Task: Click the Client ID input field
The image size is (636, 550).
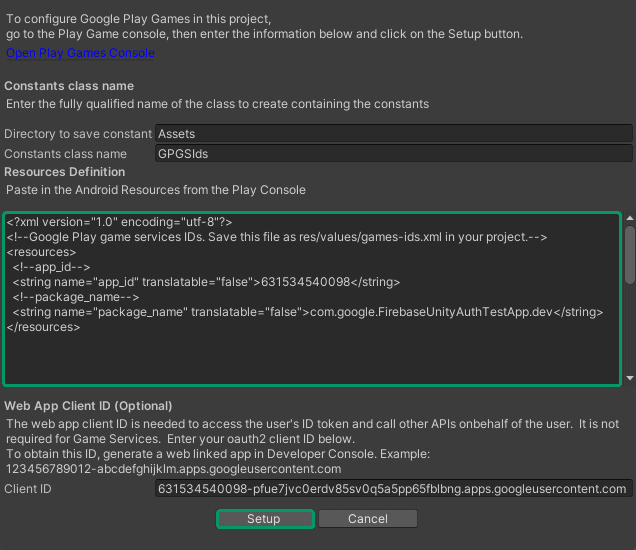Action: pos(393,488)
